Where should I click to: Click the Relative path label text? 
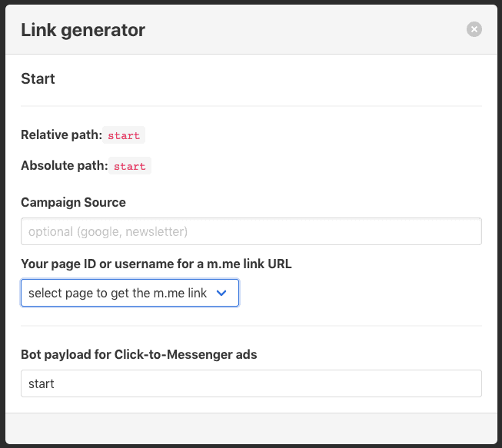pos(62,134)
